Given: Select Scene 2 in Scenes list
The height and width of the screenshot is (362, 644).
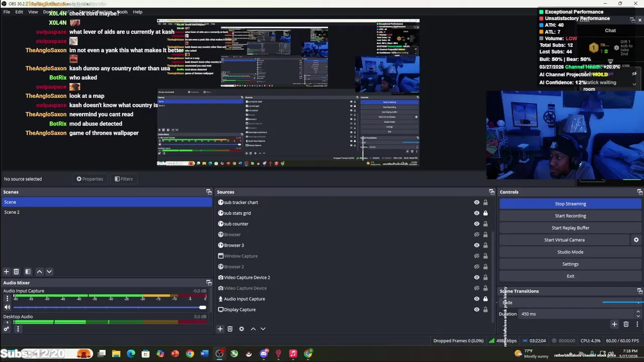Looking at the screenshot, I should [x=106, y=212].
